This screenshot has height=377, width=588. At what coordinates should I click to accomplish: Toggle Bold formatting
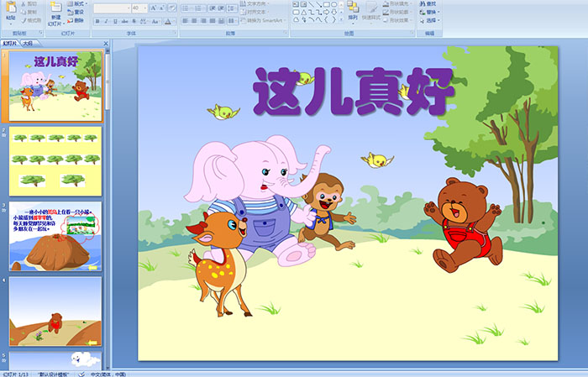tap(97, 21)
